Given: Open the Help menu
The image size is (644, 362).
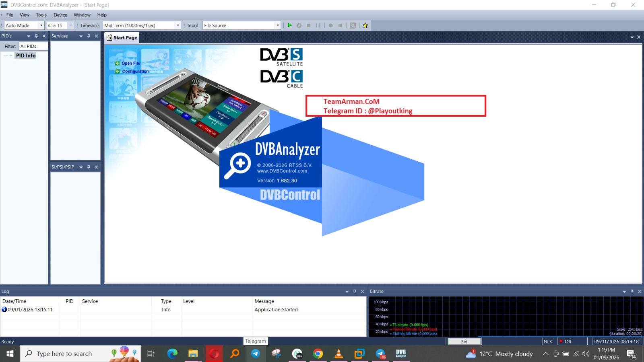Looking at the screenshot, I should click(102, 15).
